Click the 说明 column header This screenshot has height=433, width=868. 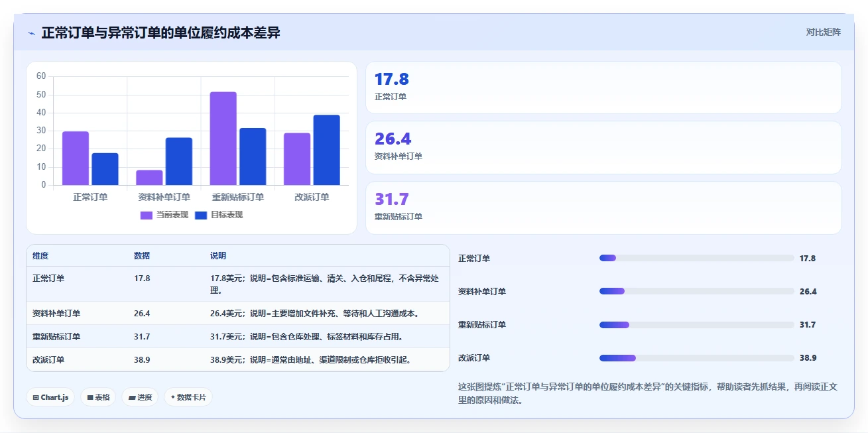pyautogui.click(x=218, y=256)
